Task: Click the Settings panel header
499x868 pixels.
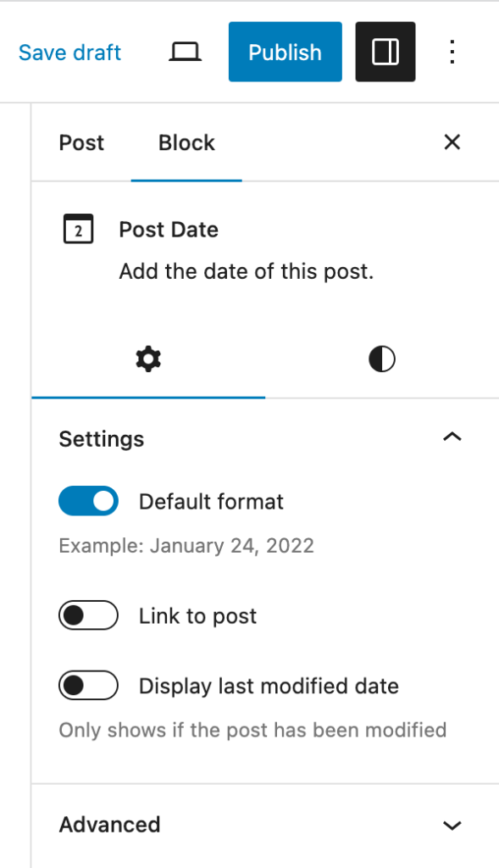Action: pos(102,439)
